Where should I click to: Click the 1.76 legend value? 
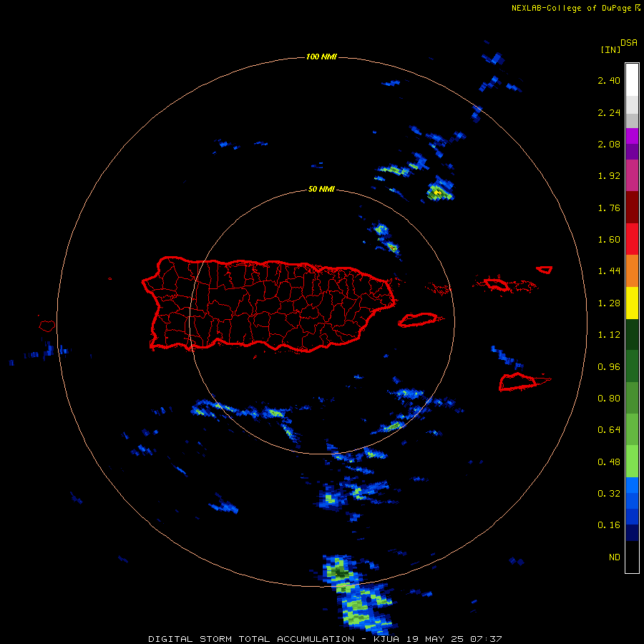609,208
